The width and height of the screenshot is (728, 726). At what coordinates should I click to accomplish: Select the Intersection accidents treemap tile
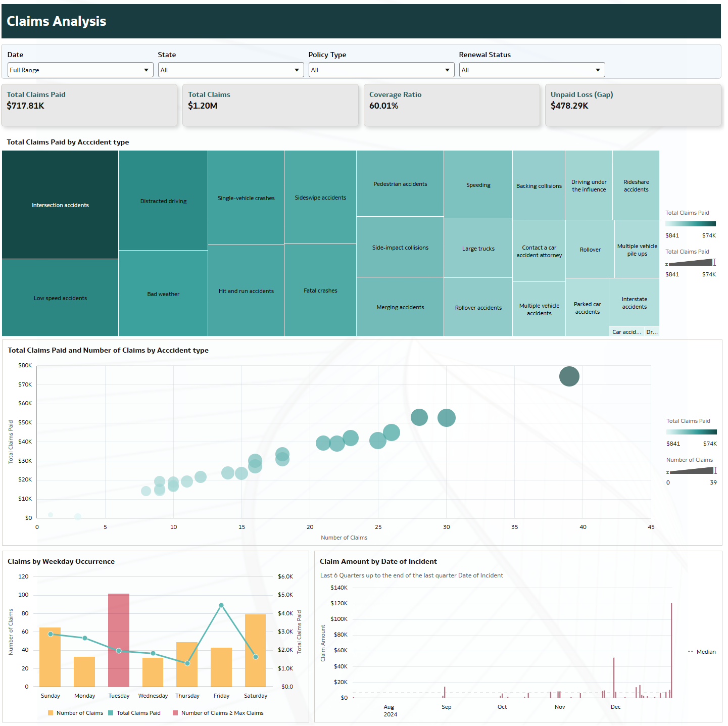click(60, 205)
